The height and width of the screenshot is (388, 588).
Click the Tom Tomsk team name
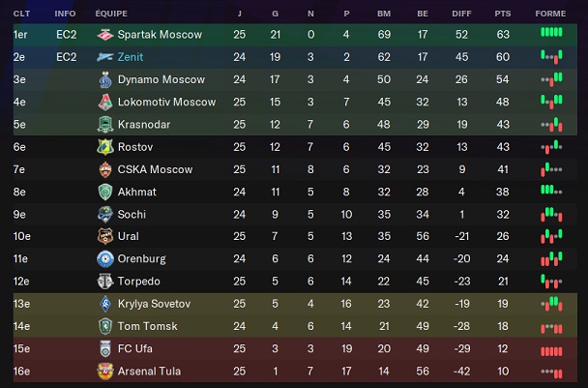click(145, 326)
